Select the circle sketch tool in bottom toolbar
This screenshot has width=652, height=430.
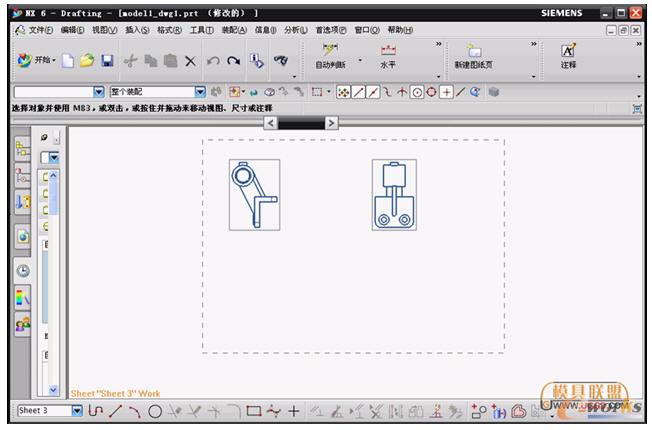click(x=155, y=411)
